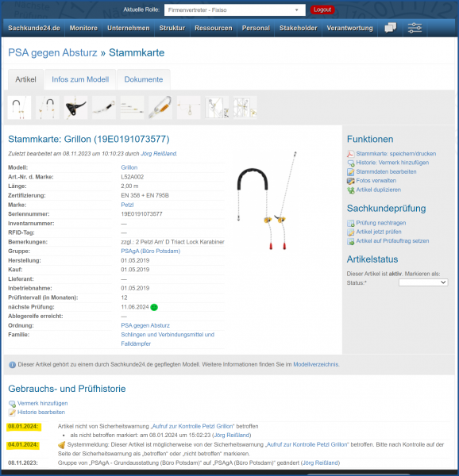Open the carabiner close-up thumbnail

click(x=160, y=107)
